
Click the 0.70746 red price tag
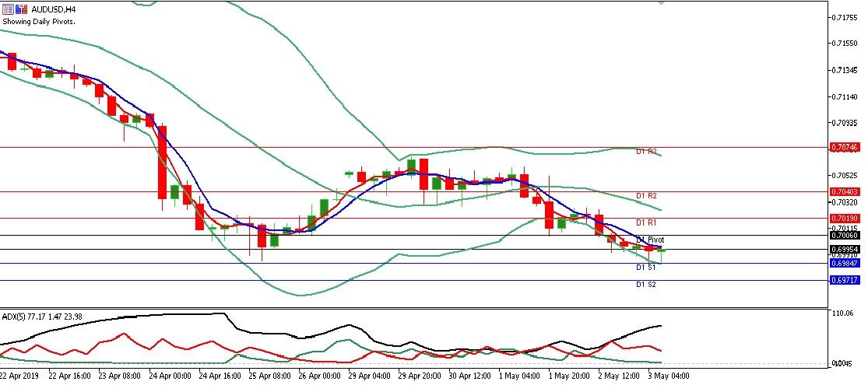[x=845, y=147]
